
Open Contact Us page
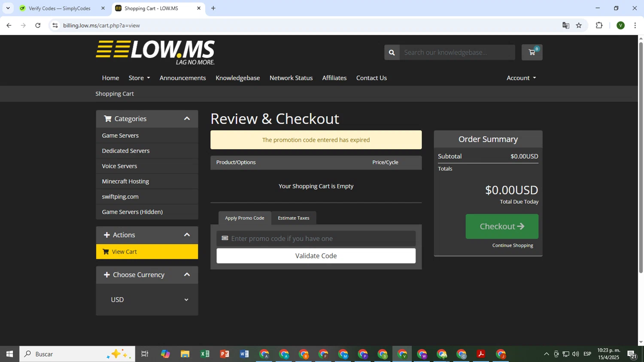pyautogui.click(x=371, y=78)
